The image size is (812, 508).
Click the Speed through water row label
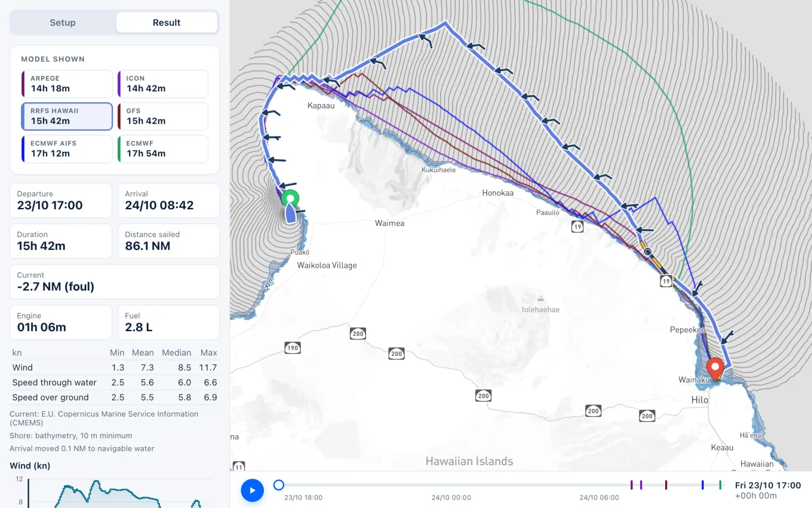(x=54, y=382)
